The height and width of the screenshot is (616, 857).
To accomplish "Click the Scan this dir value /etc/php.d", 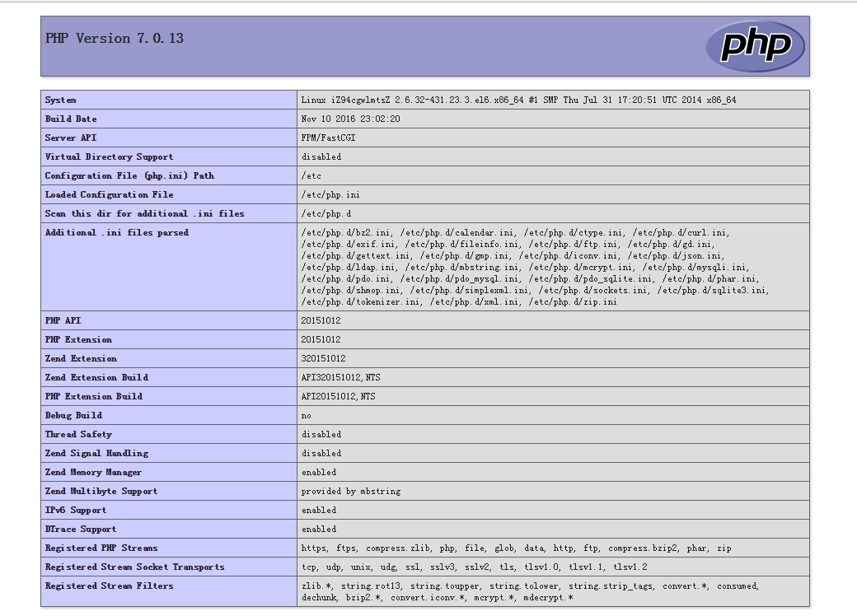I will [328, 214].
